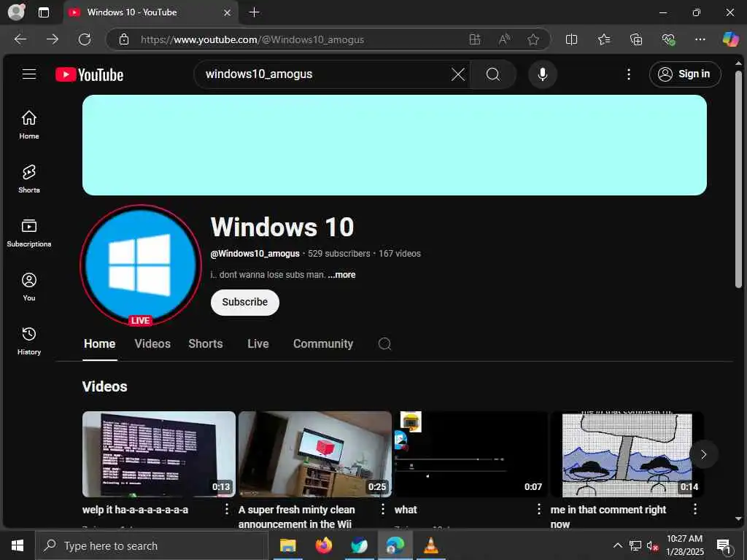Switch to the Videos tab
This screenshot has height=560, width=747.
152,344
